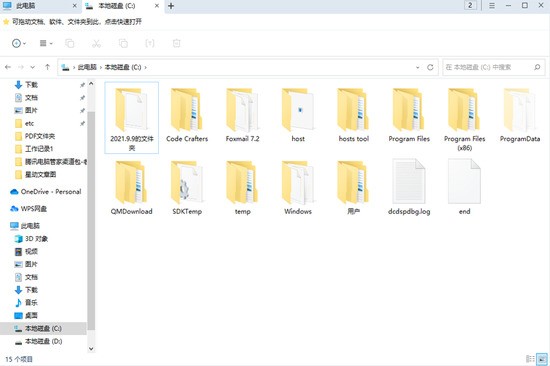Select 本地磁盘 (D:) in navigation pane

[38, 341]
